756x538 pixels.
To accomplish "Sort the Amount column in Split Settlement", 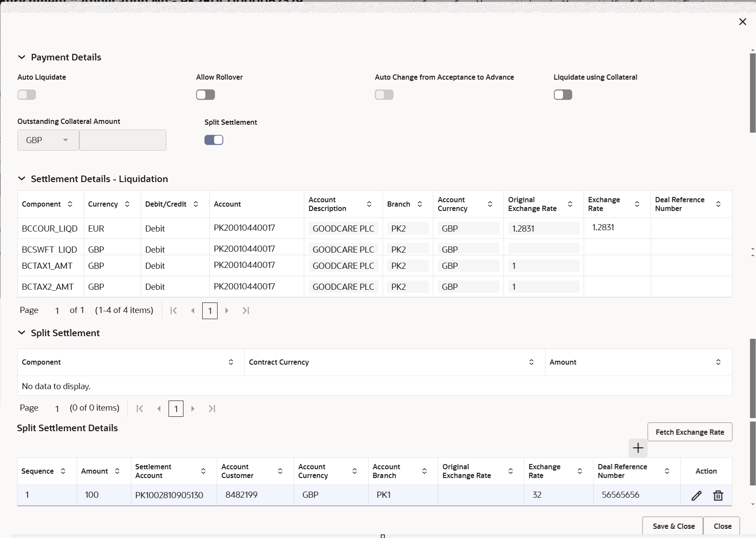I will click(718, 362).
